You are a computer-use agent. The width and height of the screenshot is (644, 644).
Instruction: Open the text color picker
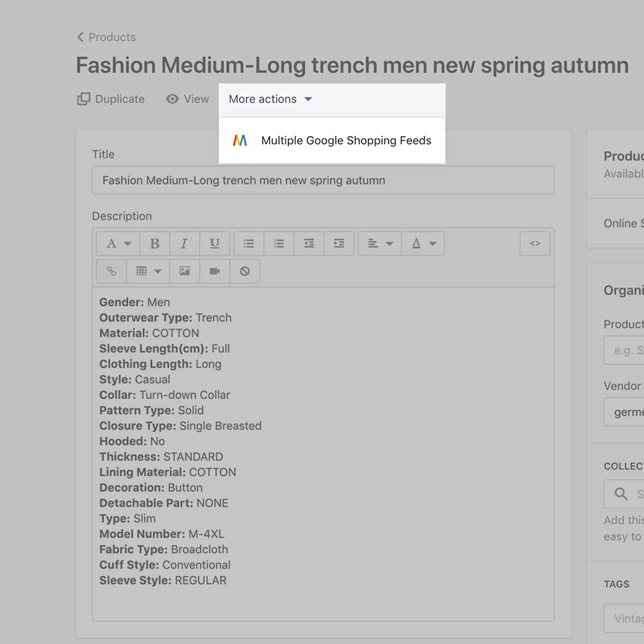click(x=422, y=244)
